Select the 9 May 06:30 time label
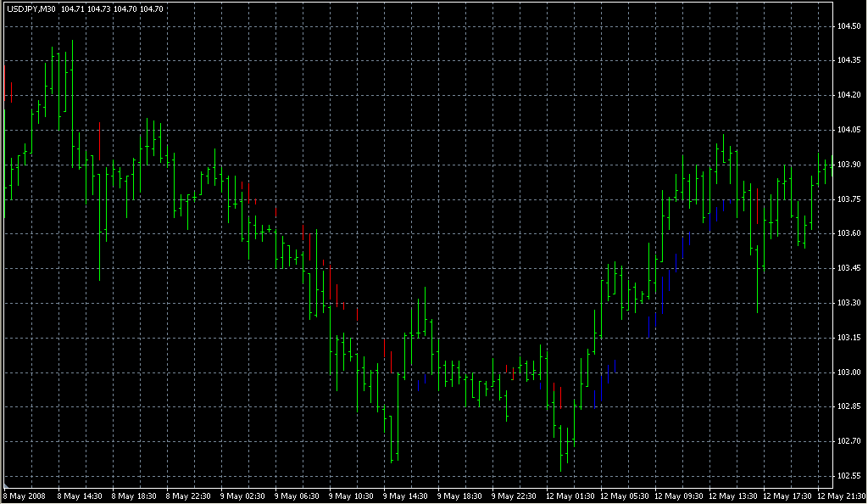868x504 pixels. click(x=297, y=496)
